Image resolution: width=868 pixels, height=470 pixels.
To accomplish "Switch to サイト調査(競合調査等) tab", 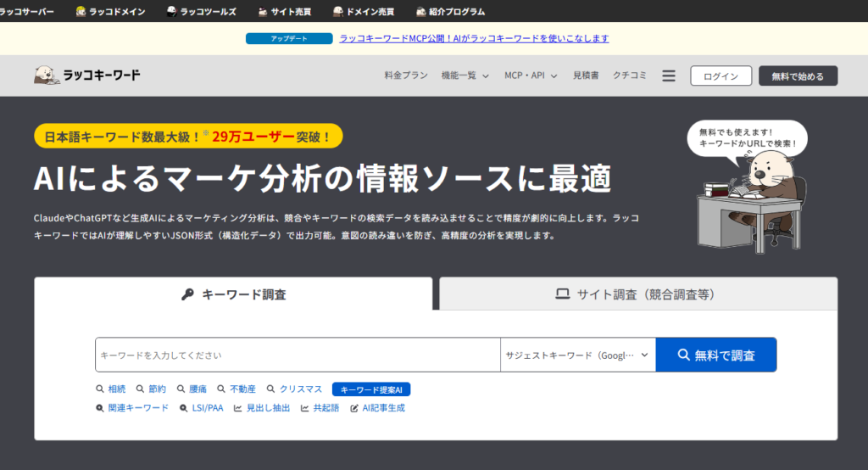I will (x=638, y=294).
